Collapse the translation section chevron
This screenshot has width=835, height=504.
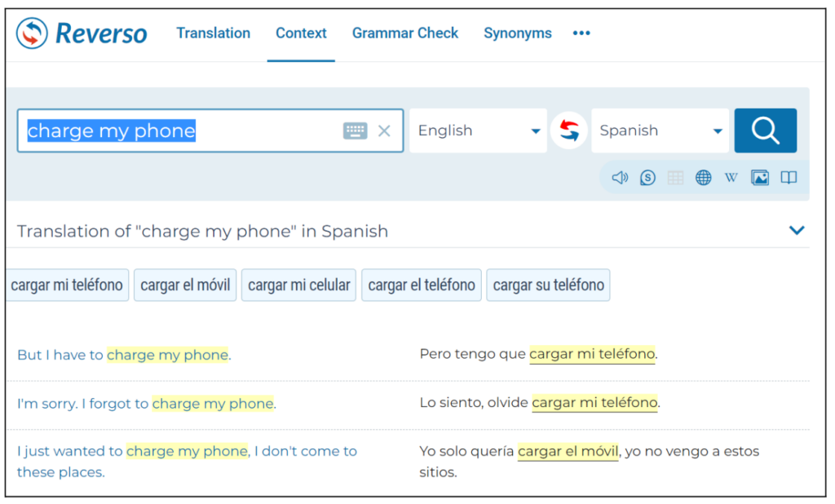pyautogui.click(x=797, y=231)
